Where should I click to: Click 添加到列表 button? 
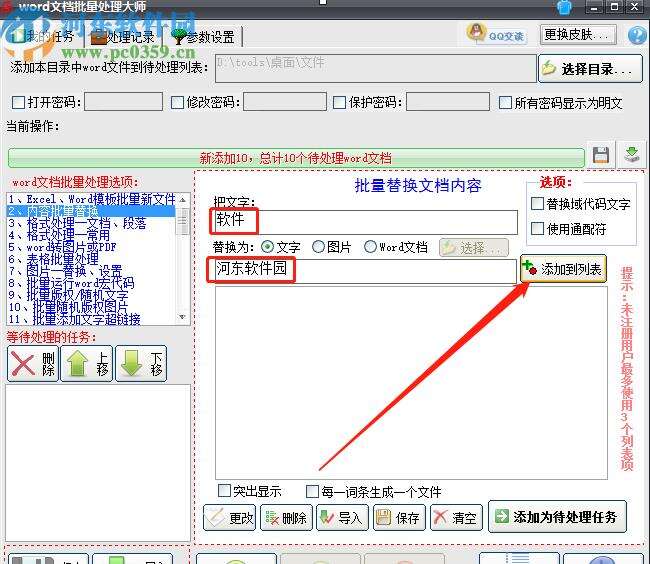564,269
